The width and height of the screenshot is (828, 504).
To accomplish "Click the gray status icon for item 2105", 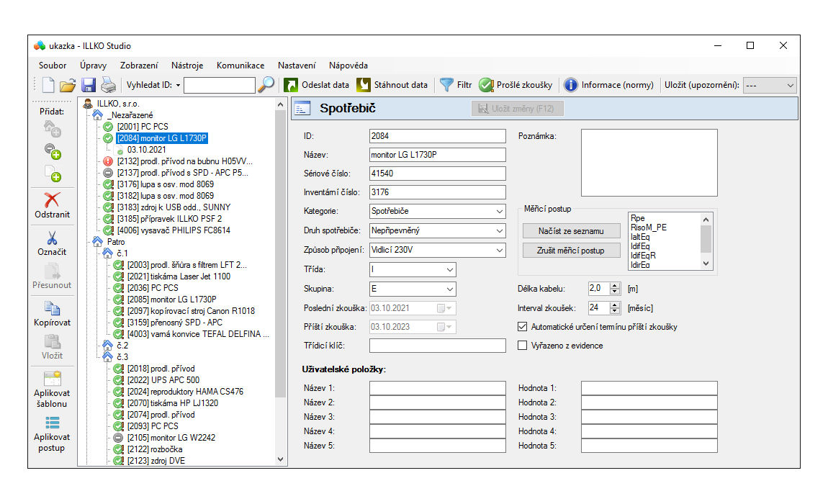I will tap(118, 438).
